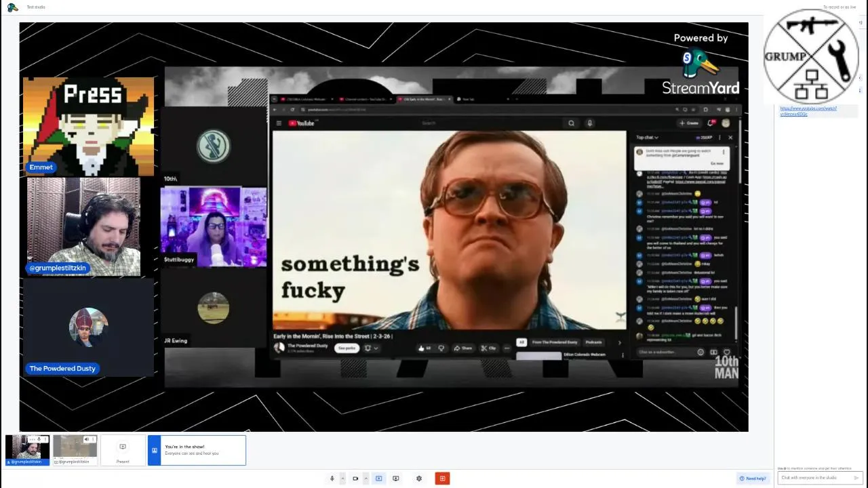Click the red leave studio button

442,479
